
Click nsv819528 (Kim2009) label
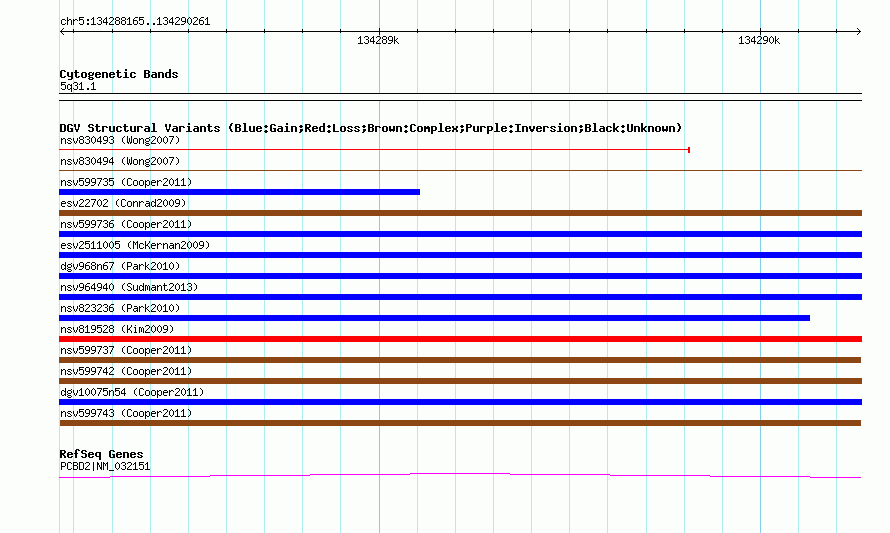click(117, 329)
